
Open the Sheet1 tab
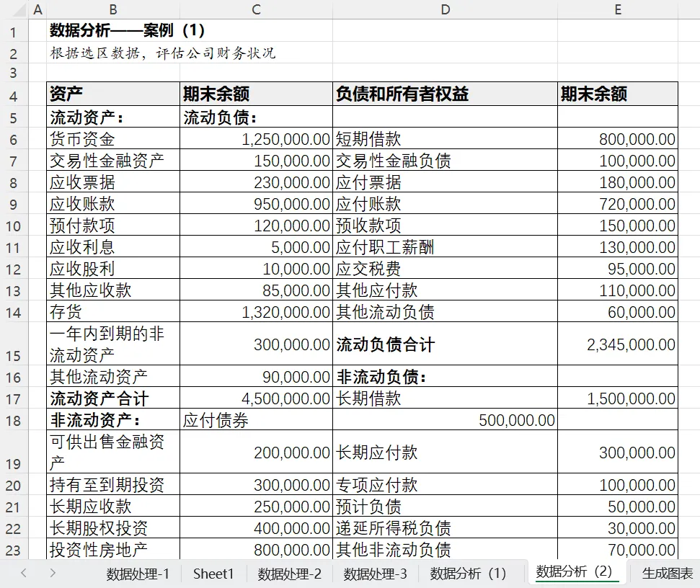(213, 574)
